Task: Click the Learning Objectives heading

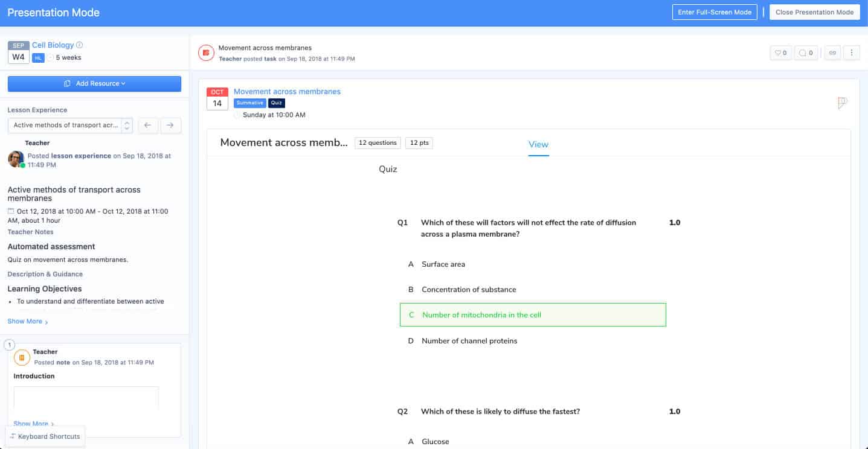Action: coord(45,289)
